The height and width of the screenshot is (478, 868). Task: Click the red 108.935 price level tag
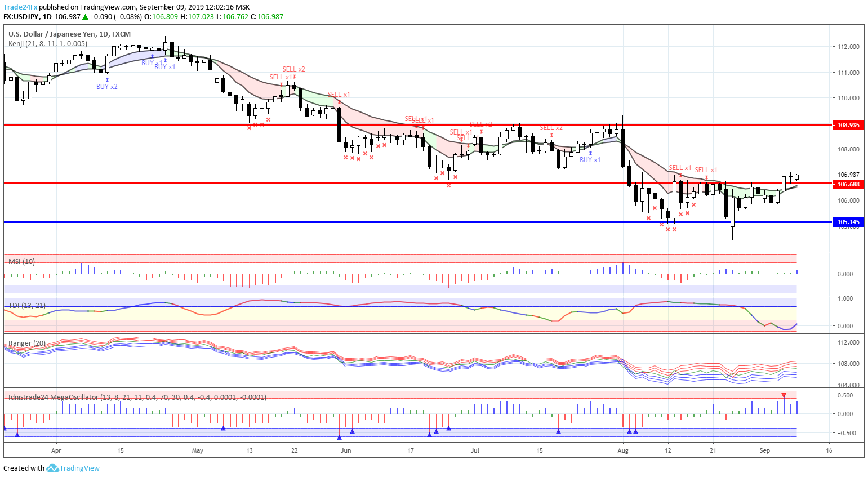click(x=848, y=125)
